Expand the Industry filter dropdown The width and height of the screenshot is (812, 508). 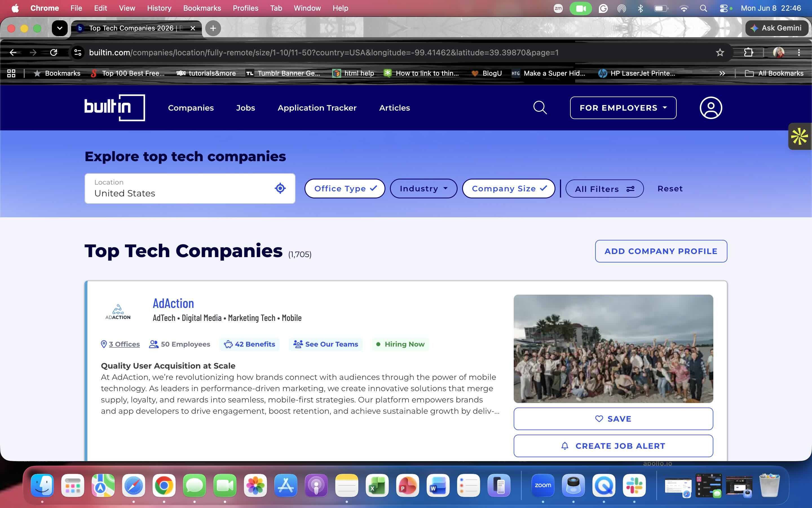click(423, 189)
